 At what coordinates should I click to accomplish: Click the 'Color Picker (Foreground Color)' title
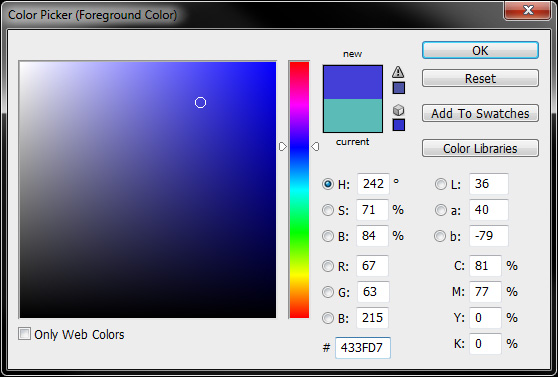tap(93, 15)
